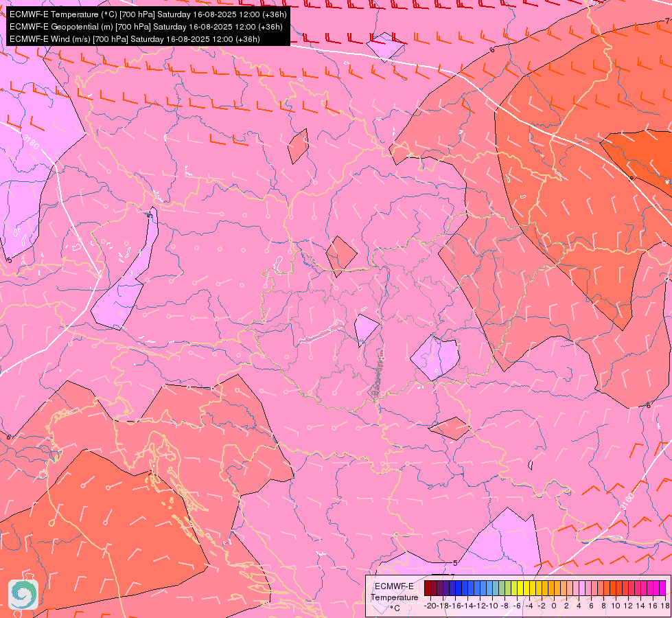Select the darkest red legend swatch at -20
The image size is (672, 618).
click(428, 586)
